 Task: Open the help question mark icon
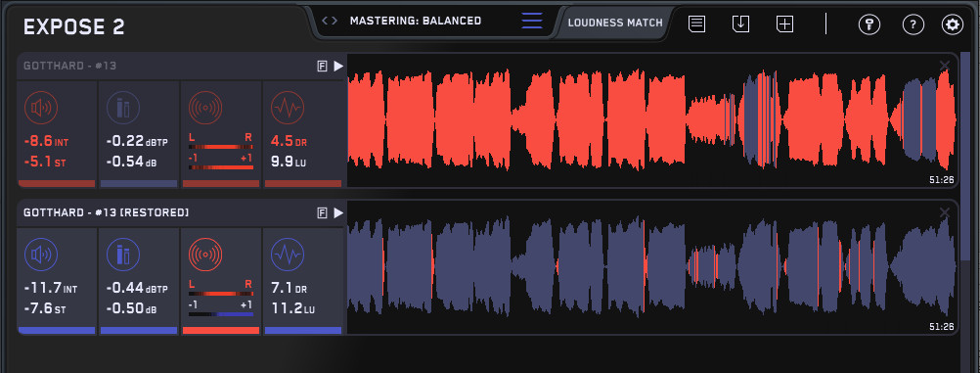click(913, 24)
